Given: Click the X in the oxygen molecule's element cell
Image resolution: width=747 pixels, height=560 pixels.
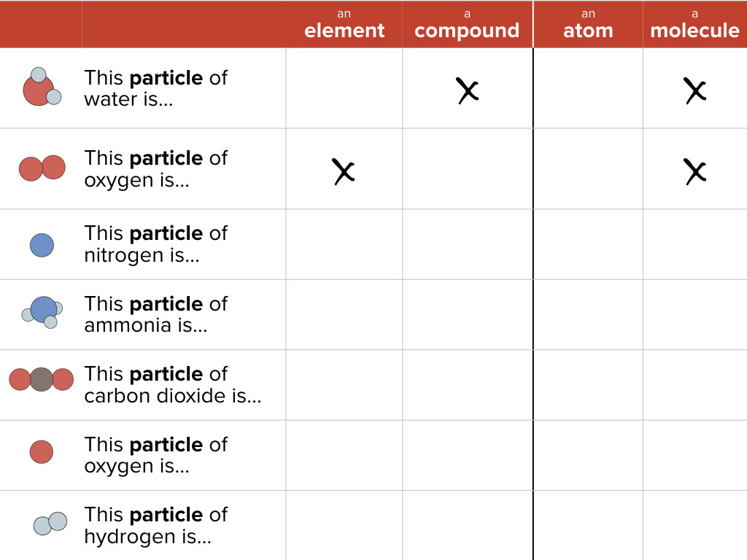Looking at the screenshot, I should (x=344, y=171).
